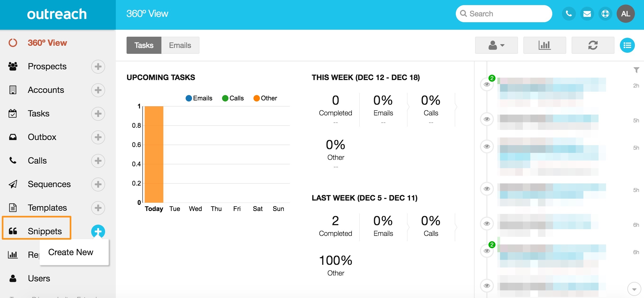
Task: Expand activity feed with bottom arrow
Action: point(634,289)
